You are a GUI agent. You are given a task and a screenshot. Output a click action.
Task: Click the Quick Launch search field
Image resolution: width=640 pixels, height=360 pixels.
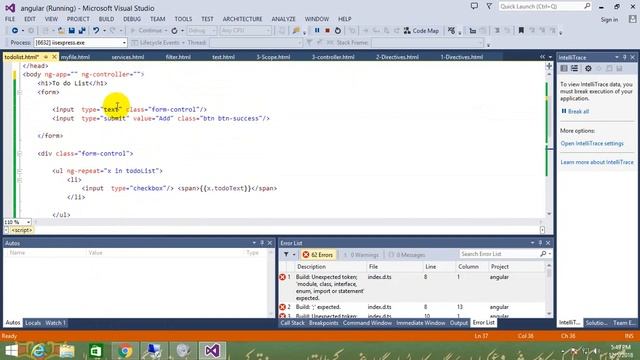pyautogui.click(x=540, y=6)
